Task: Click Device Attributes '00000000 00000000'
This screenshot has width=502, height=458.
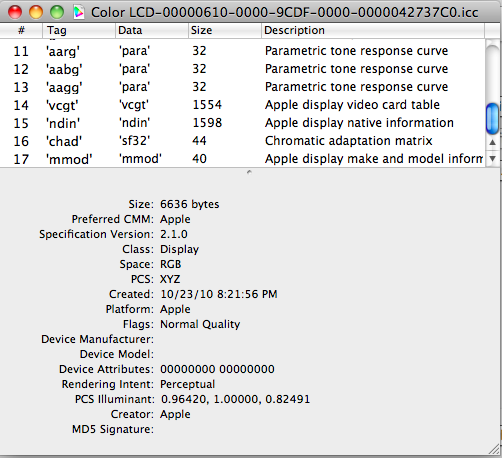Action: pyautogui.click(x=217, y=369)
